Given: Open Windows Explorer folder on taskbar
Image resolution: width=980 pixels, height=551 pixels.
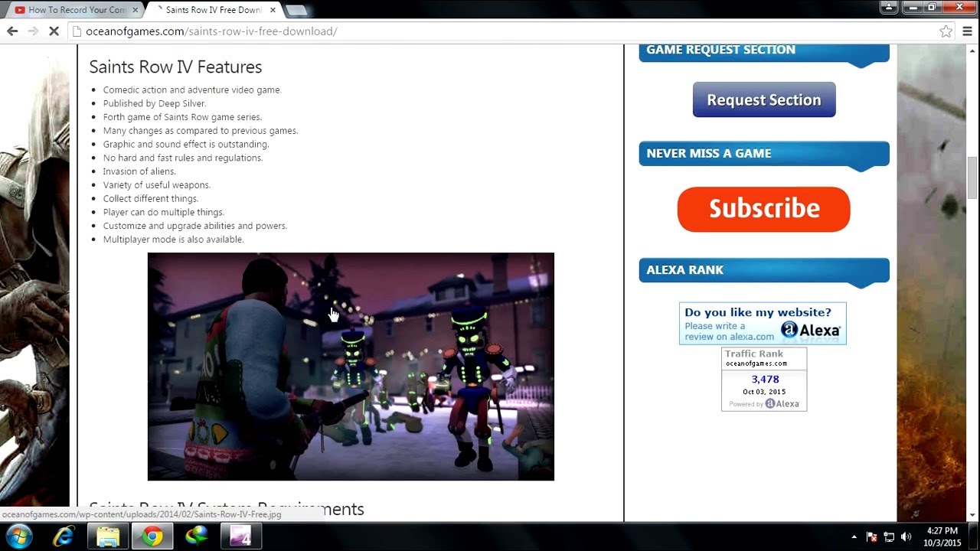Looking at the screenshot, I should coord(108,536).
